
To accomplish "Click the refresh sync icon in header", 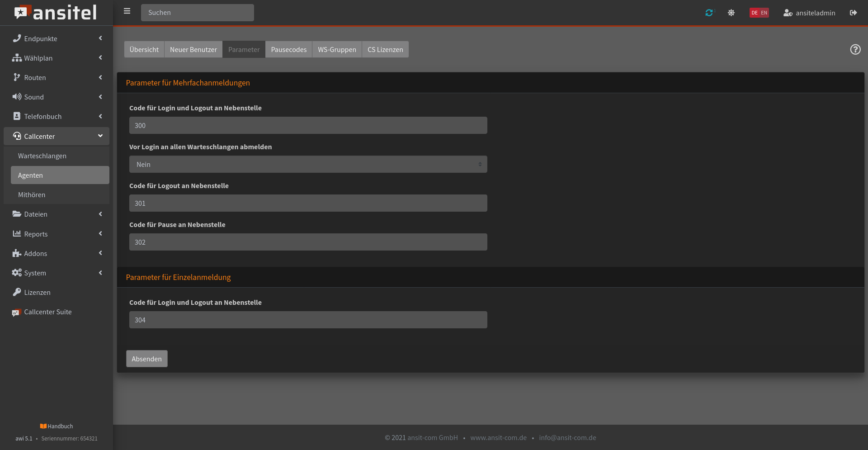I will [x=709, y=13].
